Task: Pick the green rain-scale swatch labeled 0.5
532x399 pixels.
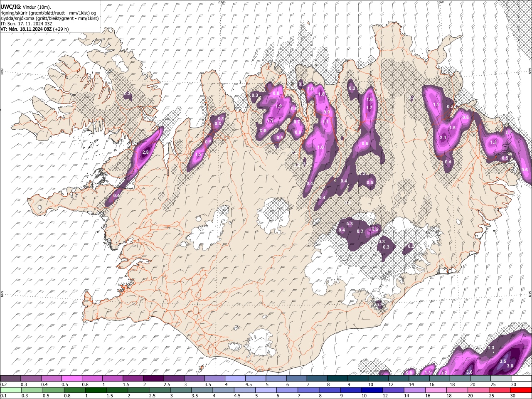Action: [53, 390]
